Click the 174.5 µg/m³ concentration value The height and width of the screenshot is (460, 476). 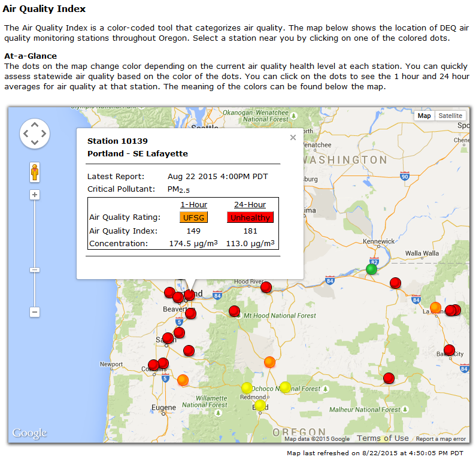tap(193, 243)
